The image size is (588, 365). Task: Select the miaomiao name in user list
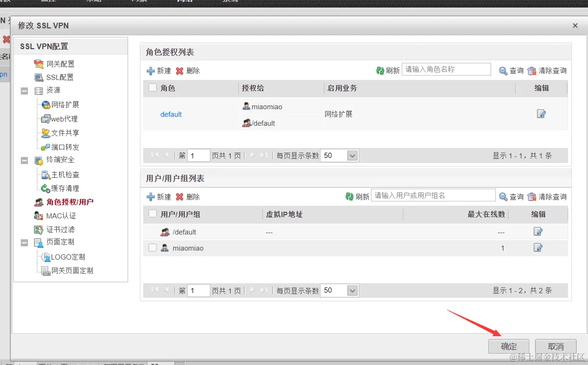coord(188,248)
